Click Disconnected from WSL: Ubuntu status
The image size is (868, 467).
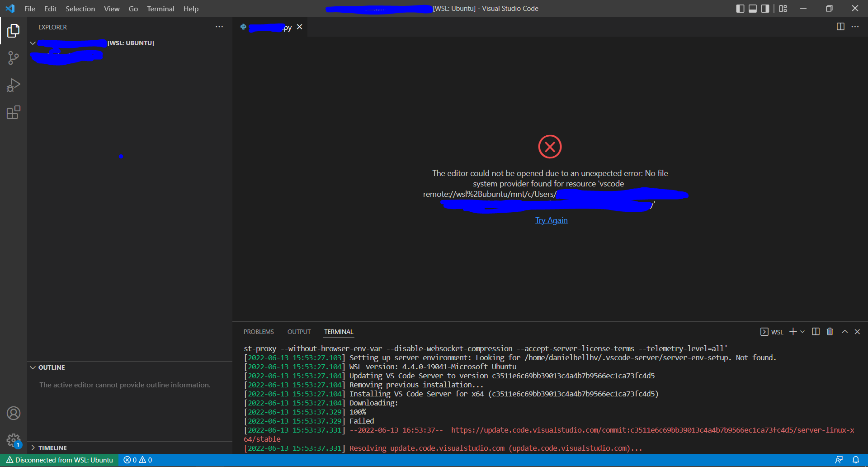[x=59, y=460]
